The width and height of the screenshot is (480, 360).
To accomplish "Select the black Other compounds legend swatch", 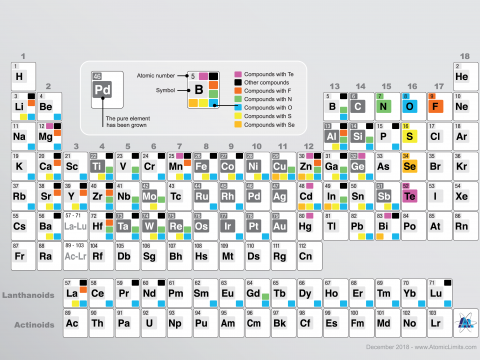I will [238, 82].
